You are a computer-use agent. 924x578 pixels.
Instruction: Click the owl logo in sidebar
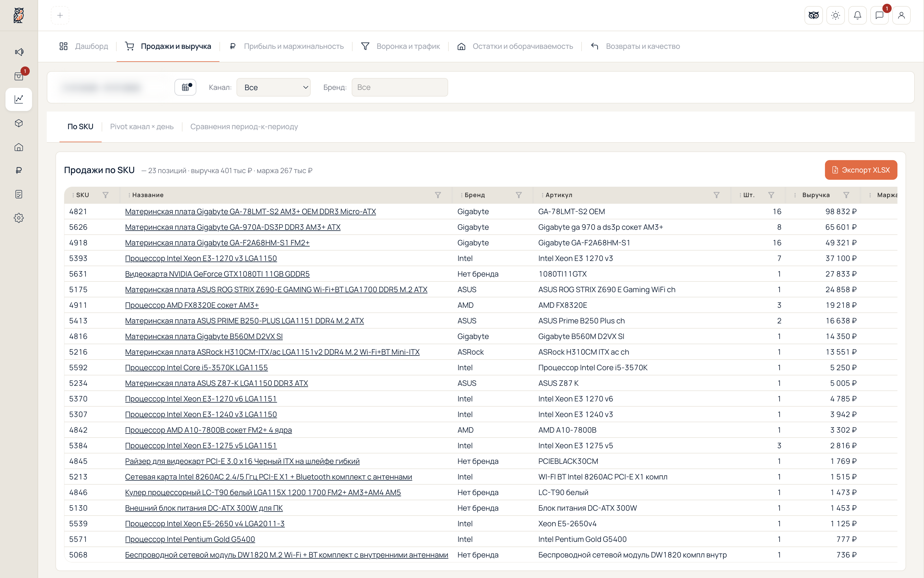(19, 15)
